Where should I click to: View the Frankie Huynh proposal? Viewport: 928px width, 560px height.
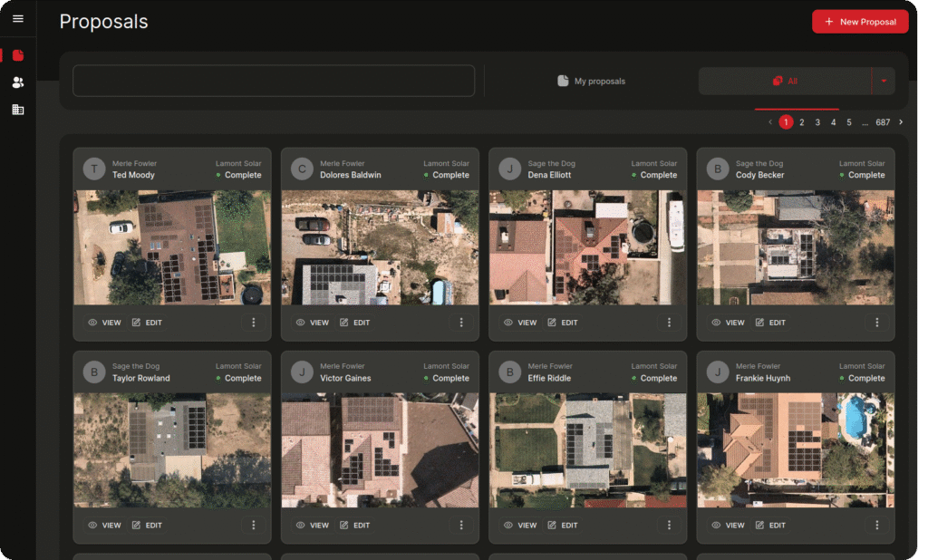pyautogui.click(x=728, y=525)
